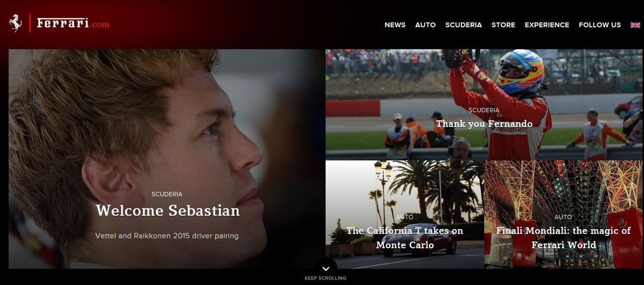
Task: Open the AUTO menu
Action: (425, 25)
